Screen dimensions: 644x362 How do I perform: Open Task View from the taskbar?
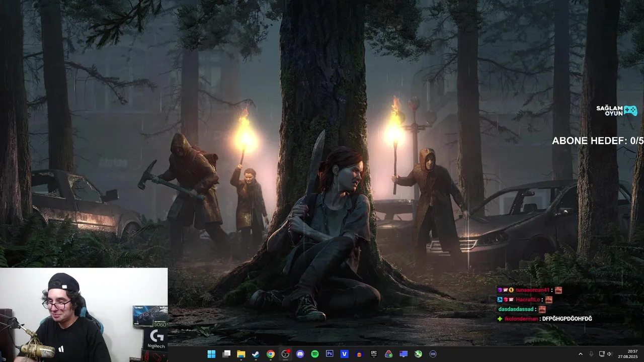click(226, 354)
